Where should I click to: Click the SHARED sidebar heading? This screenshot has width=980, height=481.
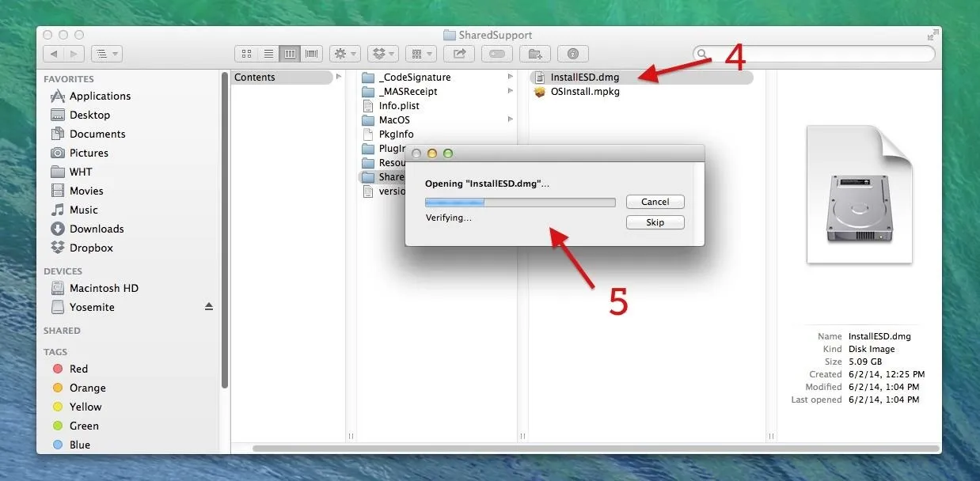(x=62, y=331)
